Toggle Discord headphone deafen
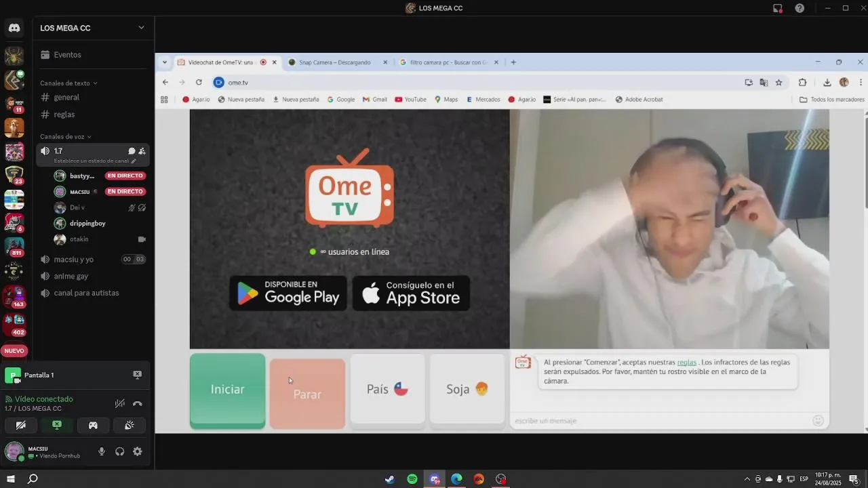 coord(120,451)
